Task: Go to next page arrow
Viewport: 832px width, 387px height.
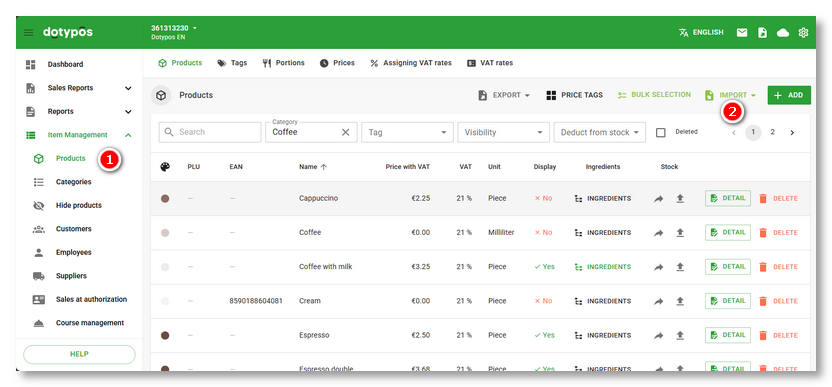Action: click(792, 133)
